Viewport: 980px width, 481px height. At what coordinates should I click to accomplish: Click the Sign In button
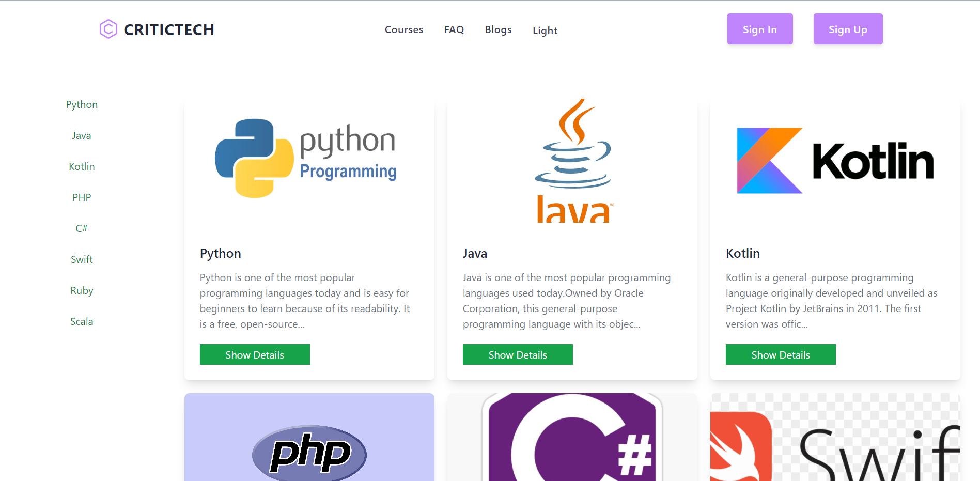pos(760,29)
